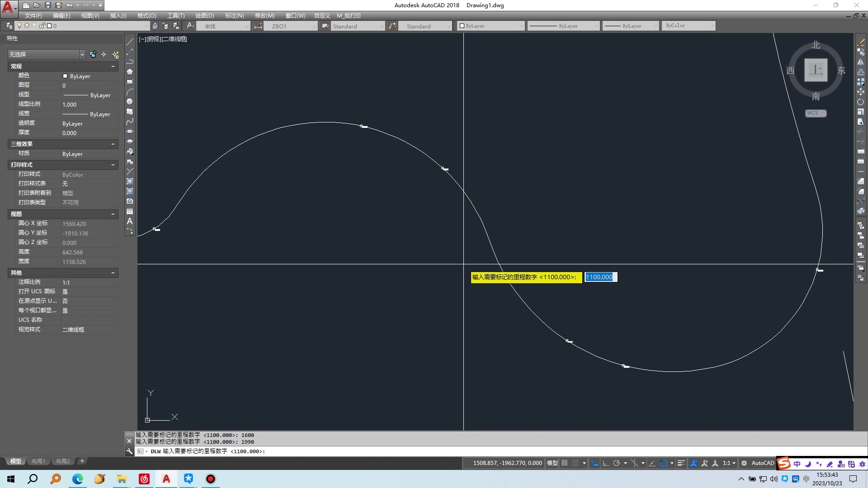
Task: Click Quick Select icon in properties panel
Action: (116, 55)
